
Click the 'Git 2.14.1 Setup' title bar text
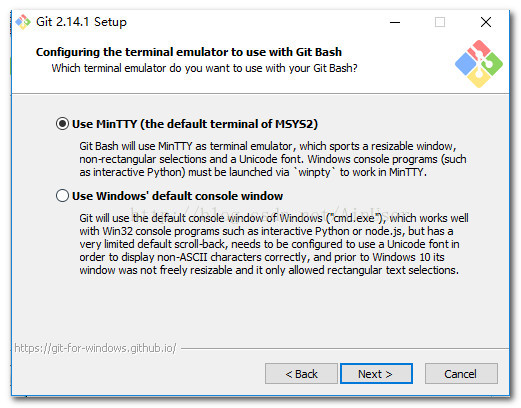coord(81,22)
